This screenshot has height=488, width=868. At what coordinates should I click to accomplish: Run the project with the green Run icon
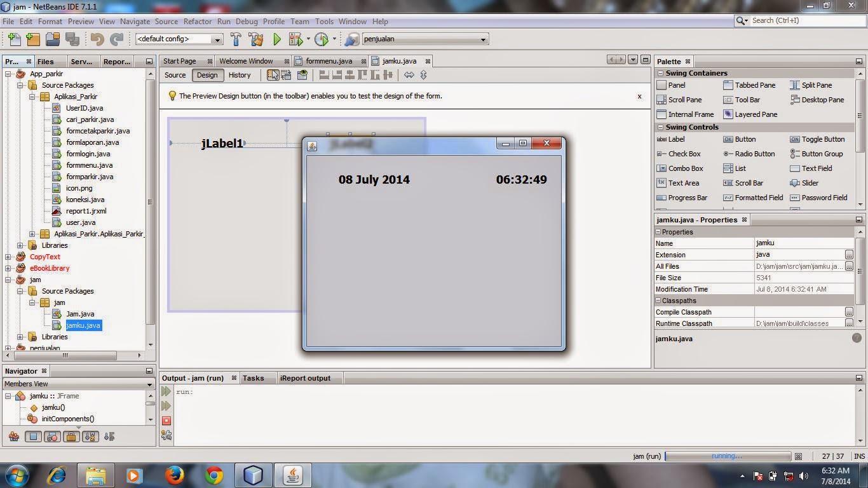pyautogui.click(x=276, y=39)
